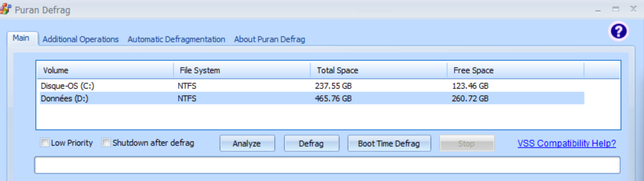Maximize the Puran Defrag window
Image resolution: width=644 pixels, height=181 pixels.
(615, 9)
